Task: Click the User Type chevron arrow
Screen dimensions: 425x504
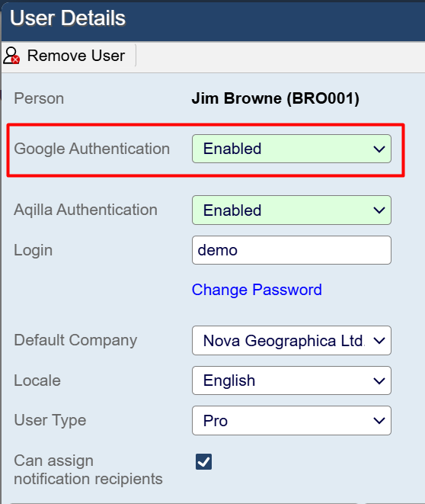Action: [379, 420]
